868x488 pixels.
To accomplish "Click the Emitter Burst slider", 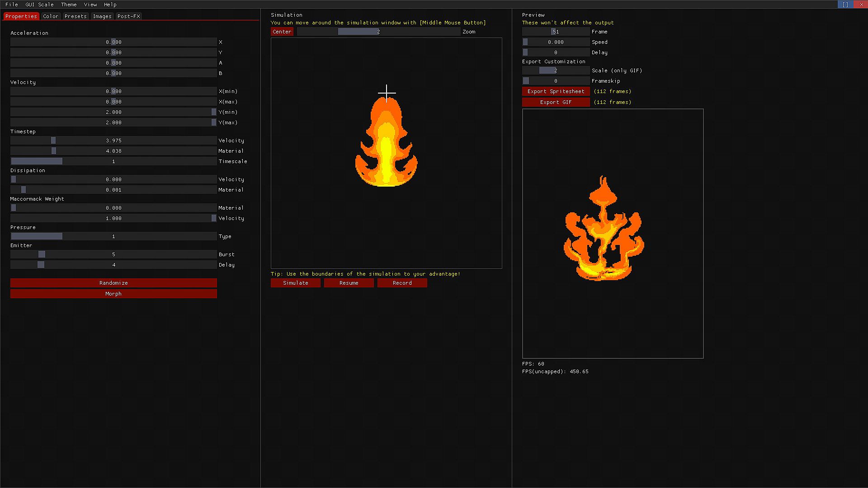I will (x=113, y=254).
